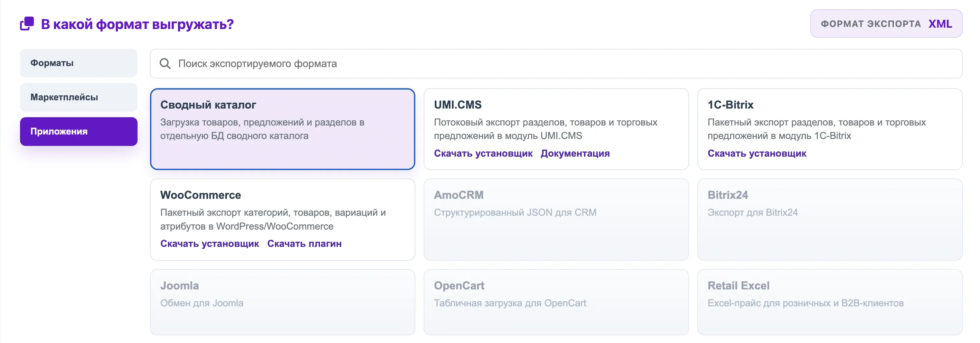Open the Форматы tab
The height and width of the screenshot is (343, 980).
(x=79, y=63)
